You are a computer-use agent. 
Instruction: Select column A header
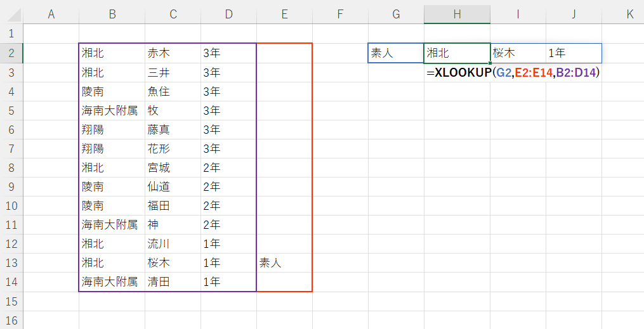51,15
